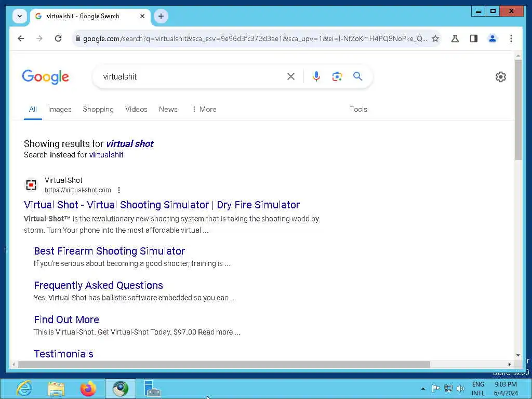Screen dimensions: 532x399
Task: Select the All results tab
Action: click(33, 109)
